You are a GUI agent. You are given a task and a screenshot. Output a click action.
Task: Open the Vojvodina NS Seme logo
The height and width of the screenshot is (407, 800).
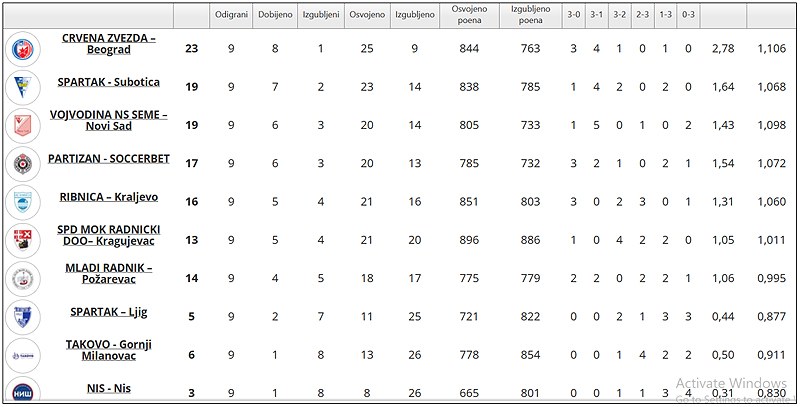21,125
